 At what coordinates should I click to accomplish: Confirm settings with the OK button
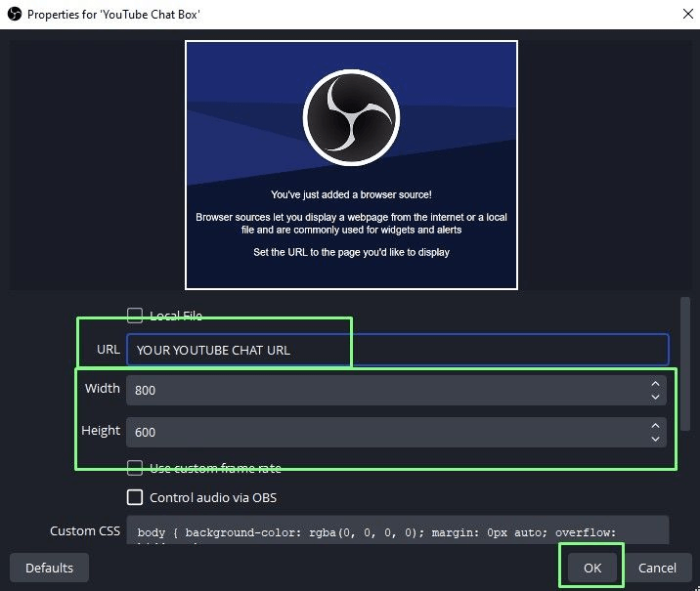click(592, 568)
